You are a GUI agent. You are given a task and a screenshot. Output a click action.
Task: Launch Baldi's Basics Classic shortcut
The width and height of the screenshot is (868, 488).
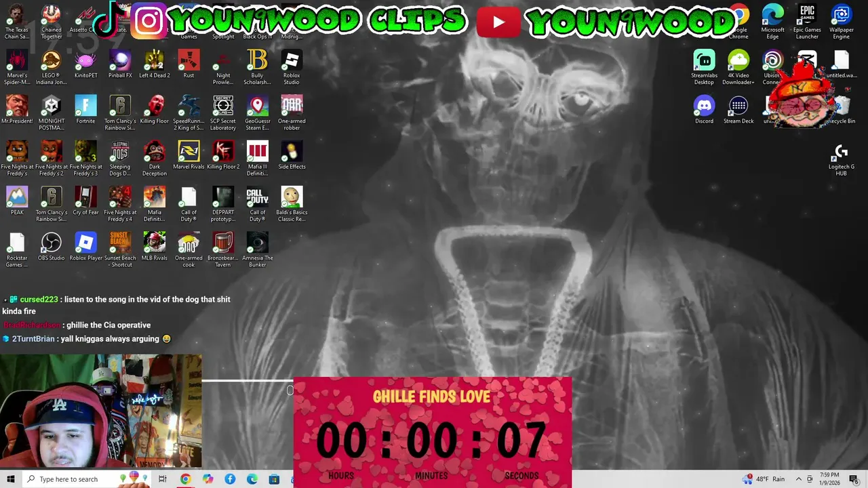pos(292,204)
